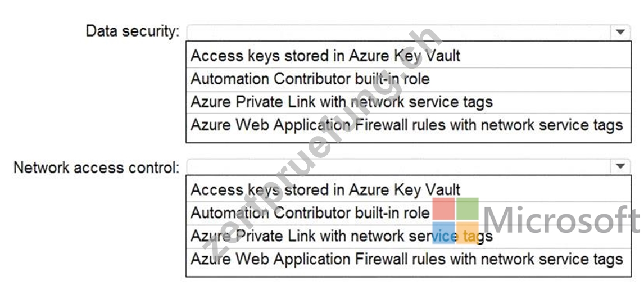
Task: Click the Data security label
Action: tap(133, 31)
